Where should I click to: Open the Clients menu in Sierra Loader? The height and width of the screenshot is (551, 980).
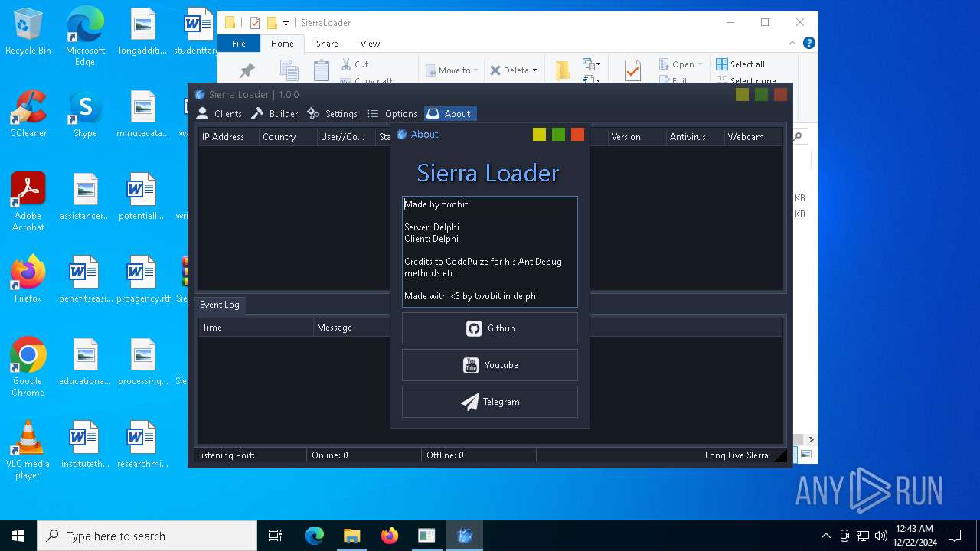click(219, 114)
